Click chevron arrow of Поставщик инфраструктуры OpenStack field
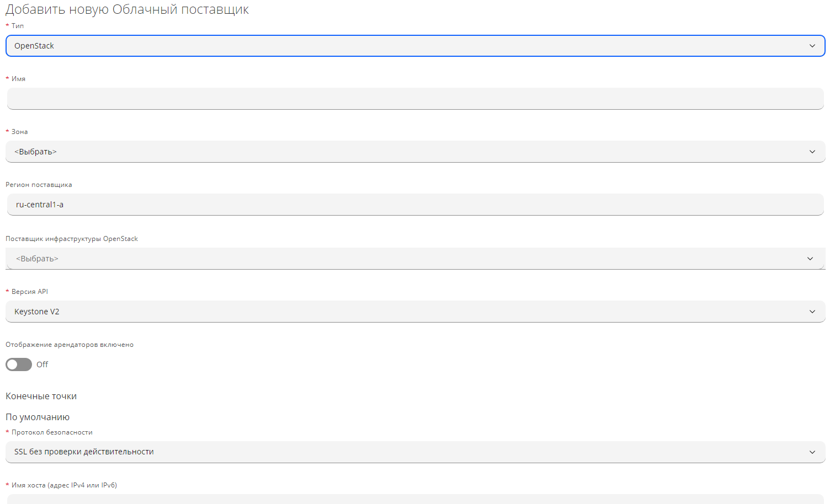Image resolution: width=835 pixels, height=504 pixels. point(810,259)
